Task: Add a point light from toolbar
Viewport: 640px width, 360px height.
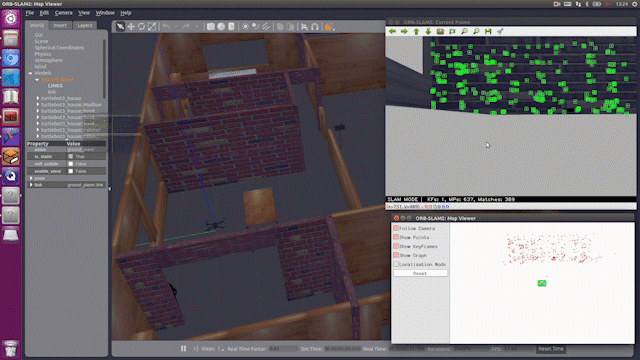Action: pos(245,27)
